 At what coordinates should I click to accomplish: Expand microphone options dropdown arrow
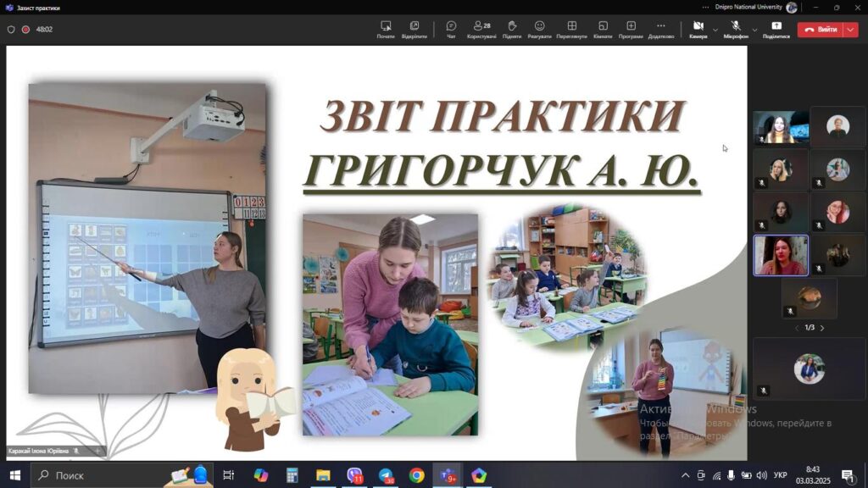pyautogui.click(x=754, y=30)
